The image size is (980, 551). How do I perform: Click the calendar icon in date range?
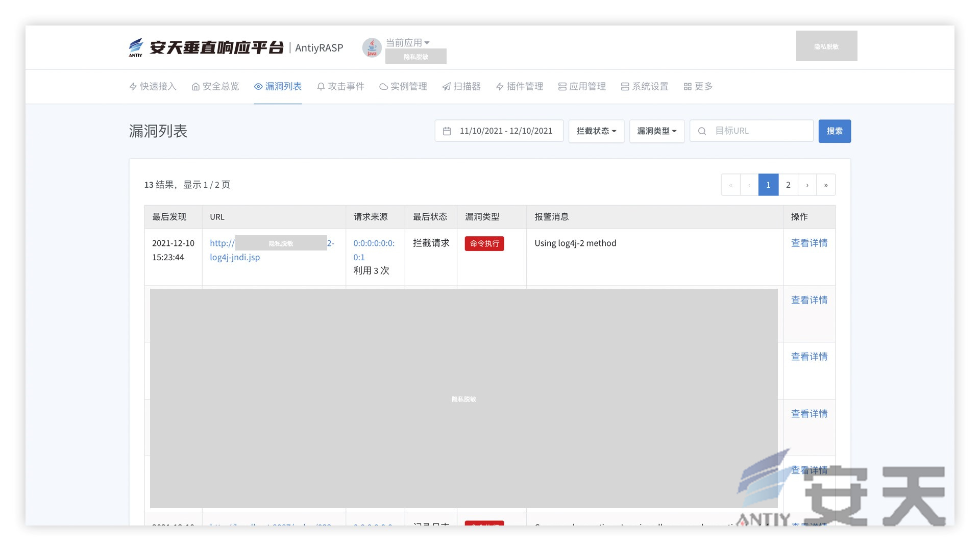(447, 131)
